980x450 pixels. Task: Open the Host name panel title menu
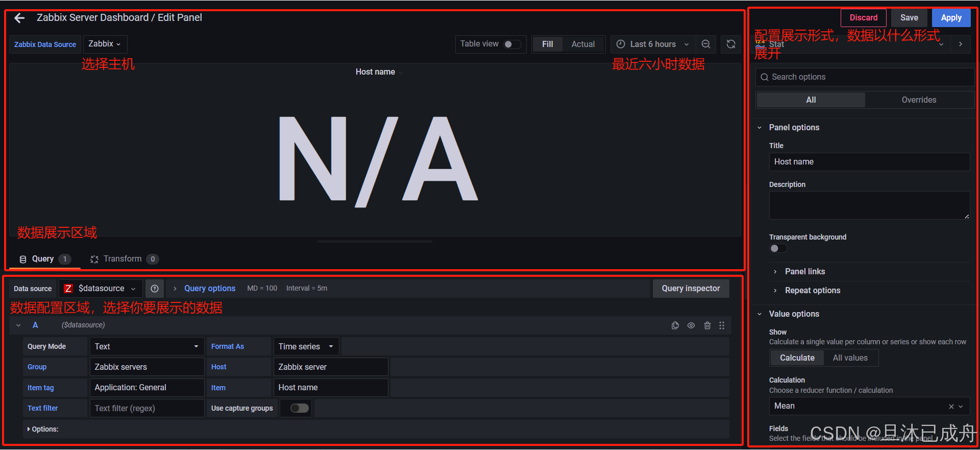tap(379, 72)
